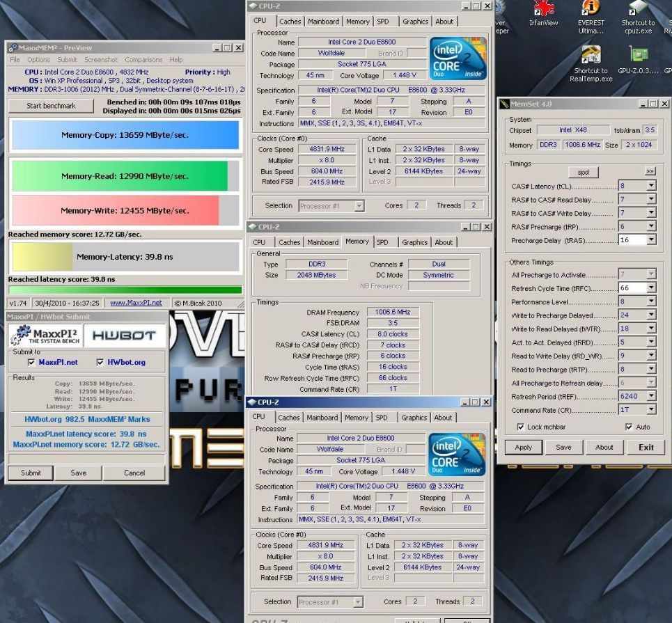Image resolution: width=672 pixels, height=623 pixels.
Task: Open the Write to Read Delayed (tWTR) dropdown
Action: (x=651, y=329)
